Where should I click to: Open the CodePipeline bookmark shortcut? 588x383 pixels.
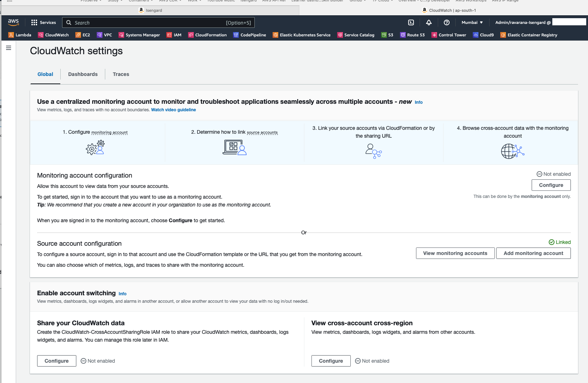coord(250,35)
